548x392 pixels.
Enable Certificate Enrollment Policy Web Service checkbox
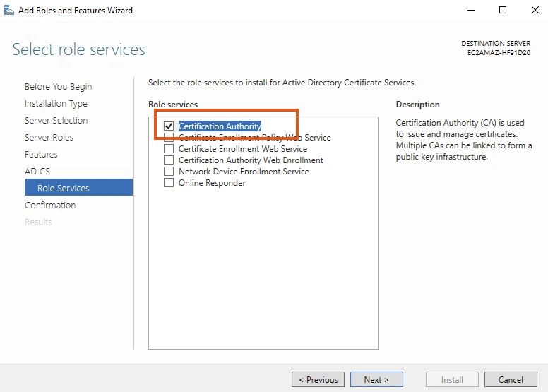coord(169,138)
